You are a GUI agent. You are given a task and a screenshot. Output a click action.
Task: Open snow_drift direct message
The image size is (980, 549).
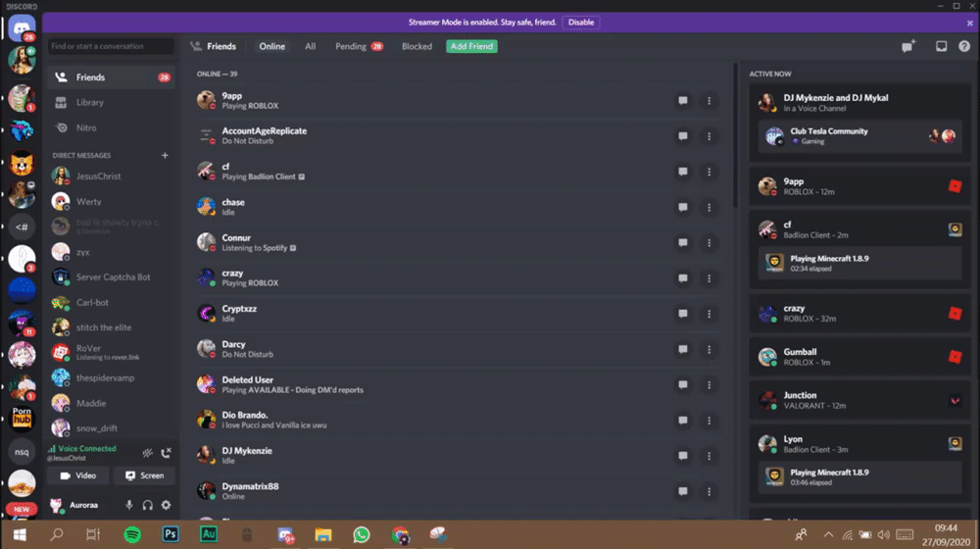coord(112,428)
